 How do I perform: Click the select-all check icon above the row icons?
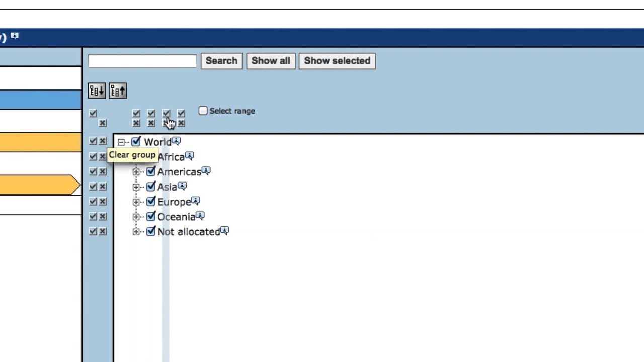93,113
